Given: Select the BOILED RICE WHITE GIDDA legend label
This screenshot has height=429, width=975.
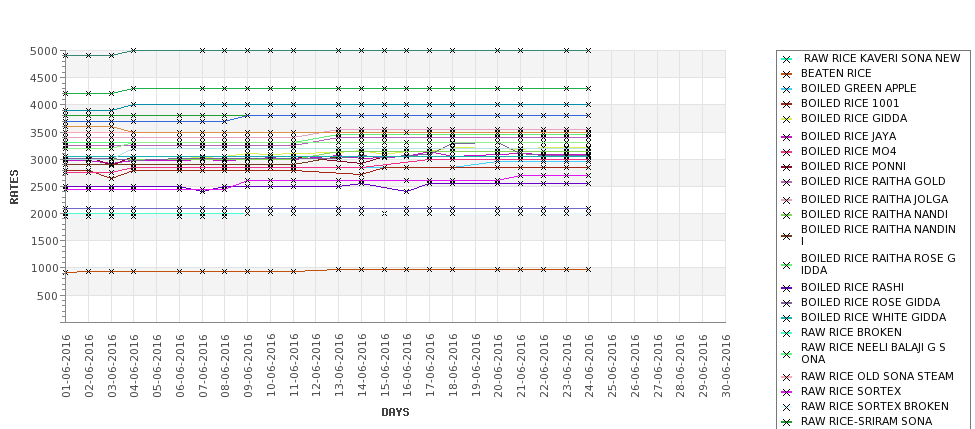Looking at the screenshot, I should (873, 317).
